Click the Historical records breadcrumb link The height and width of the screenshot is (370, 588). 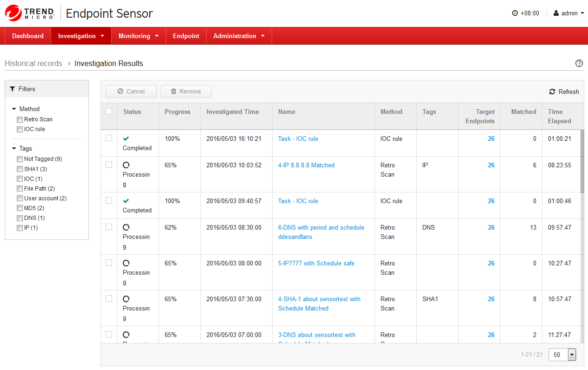(x=33, y=64)
